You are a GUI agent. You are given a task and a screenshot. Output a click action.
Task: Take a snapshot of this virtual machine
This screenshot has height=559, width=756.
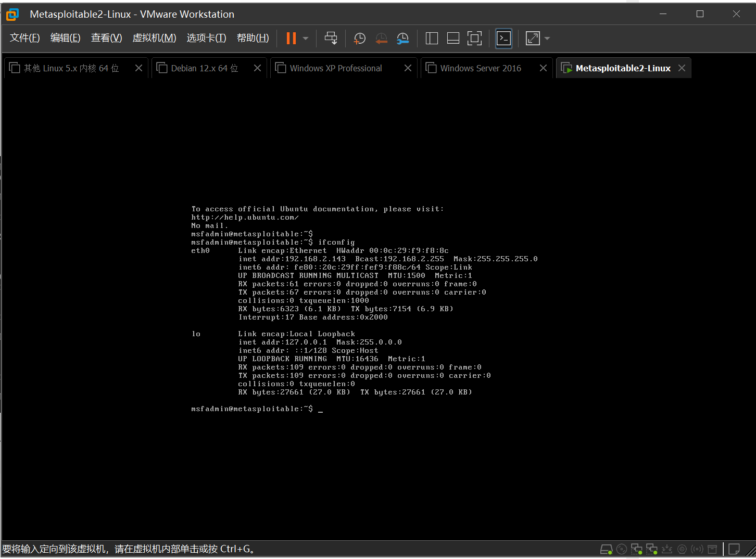359,38
